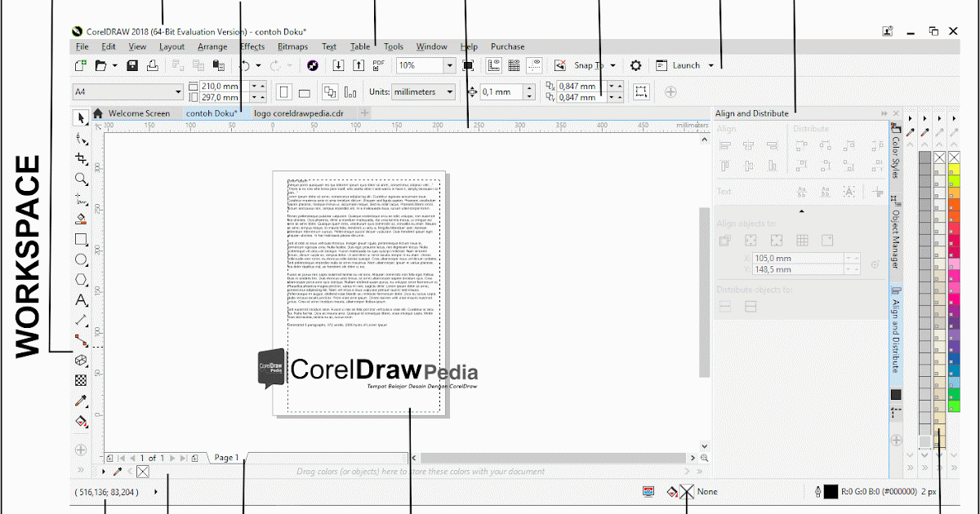Select the Pick tool
Image resolution: width=980 pixels, height=514 pixels.
click(x=81, y=118)
